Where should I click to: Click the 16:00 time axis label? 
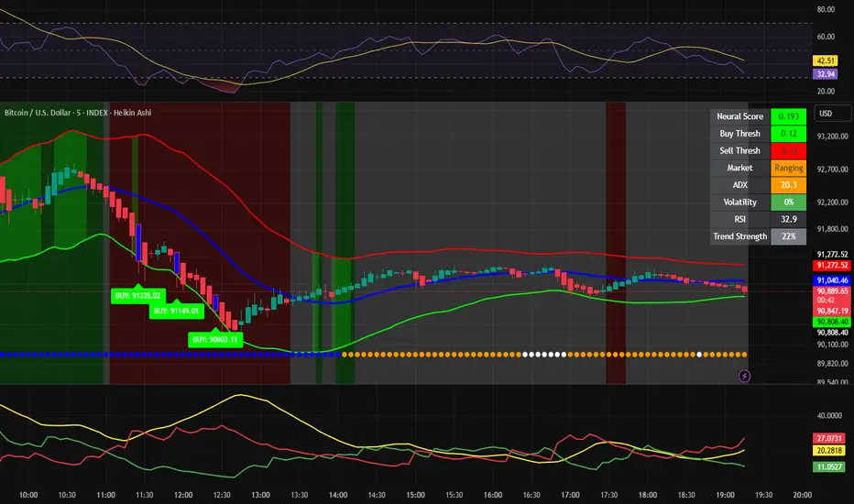[x=493, y=495]
